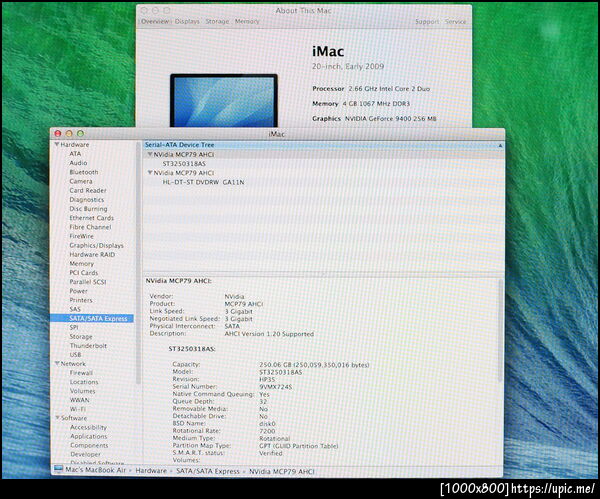
Task: Select Disc Burning in the sidebar
Action: point(88,209)
